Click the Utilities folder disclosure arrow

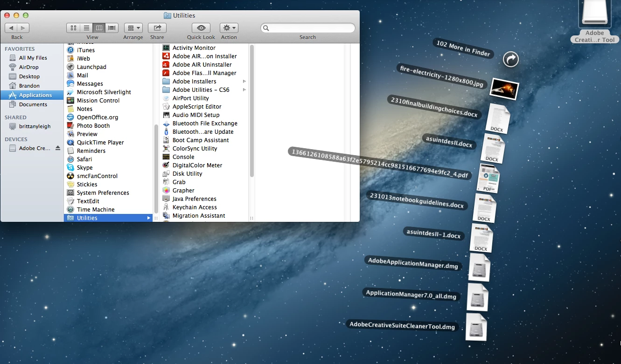coord(149,218)
